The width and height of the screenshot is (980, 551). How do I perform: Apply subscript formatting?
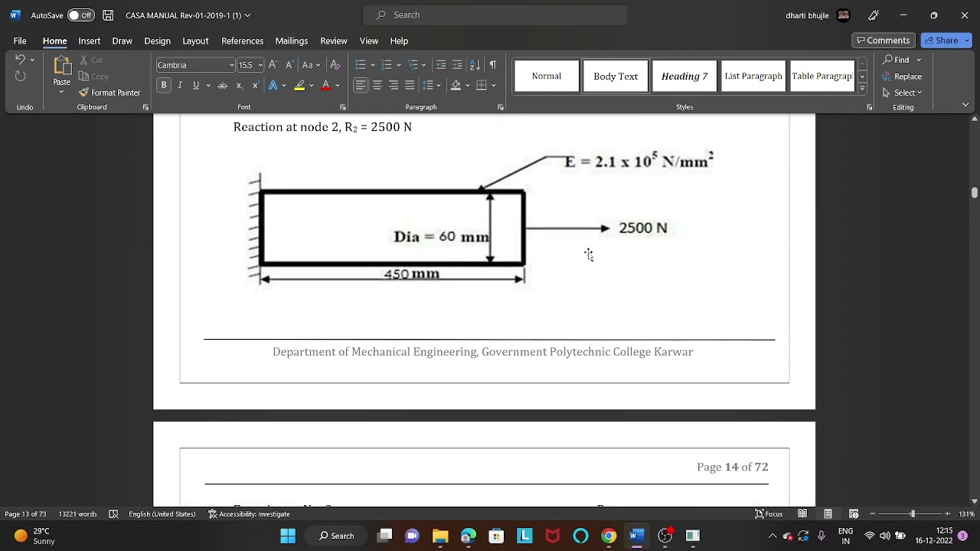point(239,85)
